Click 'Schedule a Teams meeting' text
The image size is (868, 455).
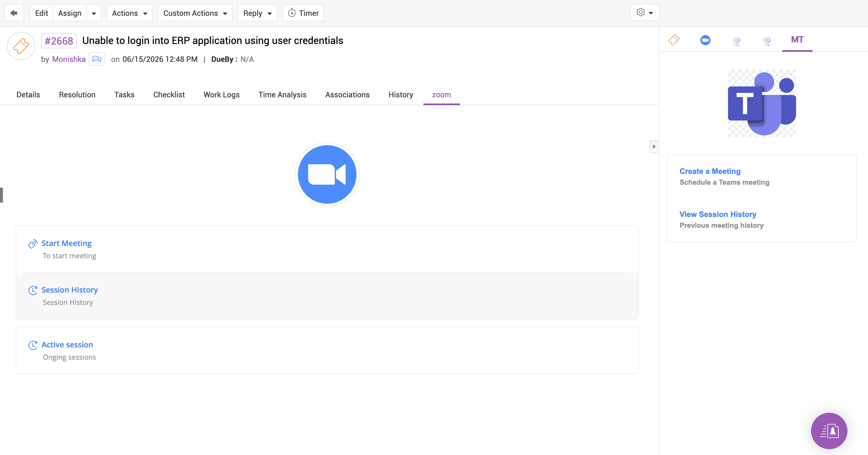725,182
